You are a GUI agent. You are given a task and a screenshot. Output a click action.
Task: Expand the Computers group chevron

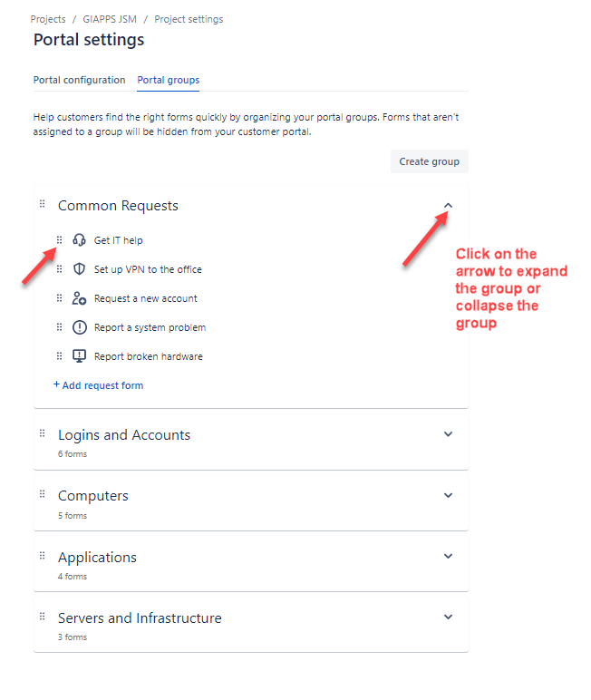click(448, 495)
